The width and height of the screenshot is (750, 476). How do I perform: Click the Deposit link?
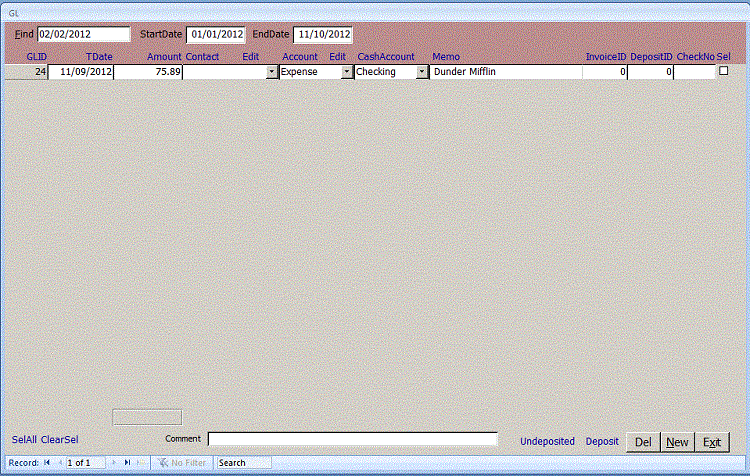click(602, 441)
